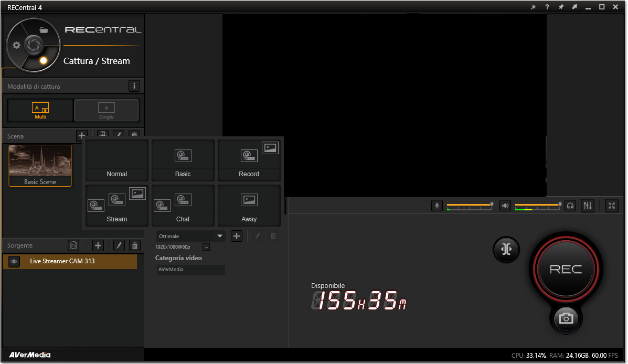Click the AVerMedia logo
This screenshot has width=628, height=364.
point(30,355)
